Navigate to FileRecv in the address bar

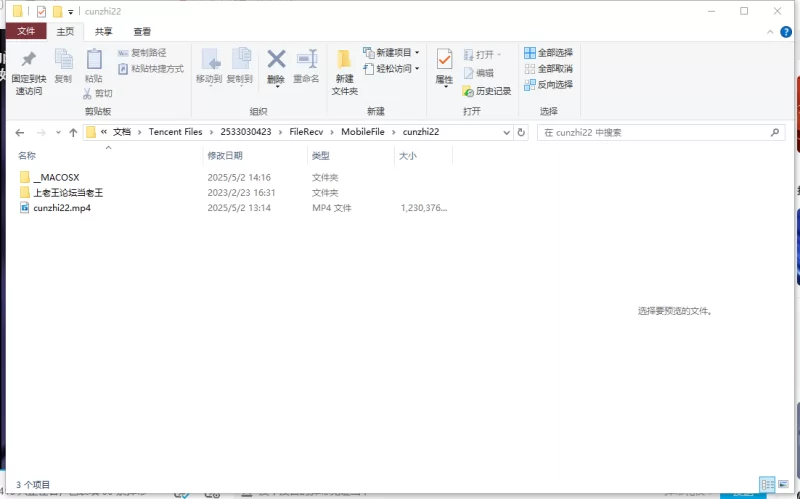306,132
